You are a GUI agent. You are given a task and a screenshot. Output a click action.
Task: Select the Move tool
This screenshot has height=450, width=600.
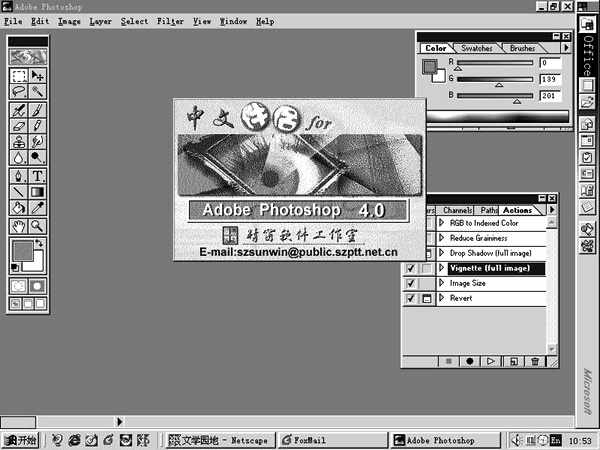(37, 75)
